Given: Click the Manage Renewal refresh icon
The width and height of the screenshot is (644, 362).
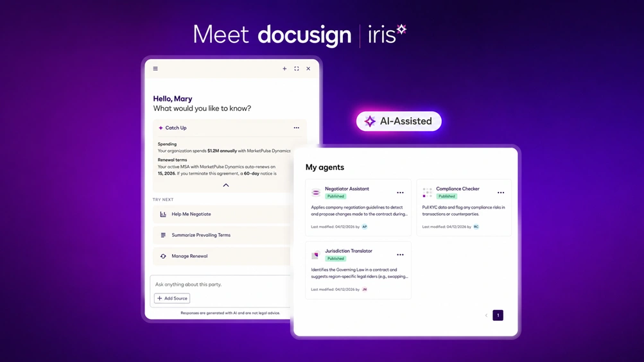Looking at the screenshot, I should click(163, 256).
